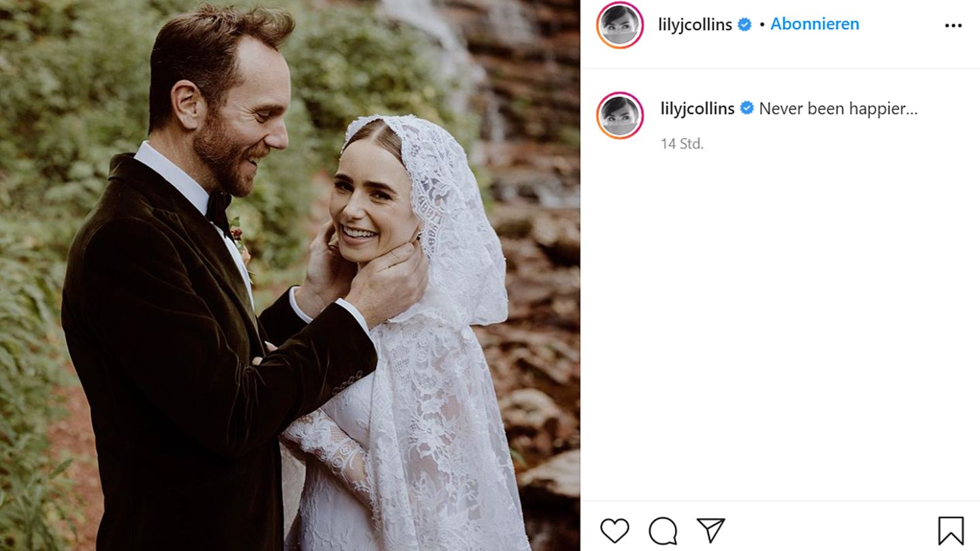The image size is (980, 551).
Task: Open the profile picture in the post header
Action: pos(620,25)
